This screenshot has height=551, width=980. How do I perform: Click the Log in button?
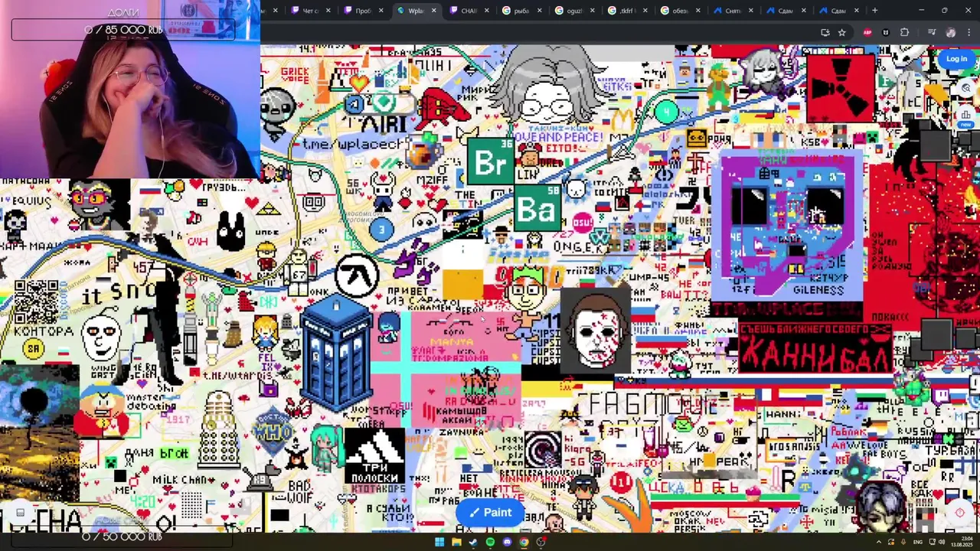(956, 59)
